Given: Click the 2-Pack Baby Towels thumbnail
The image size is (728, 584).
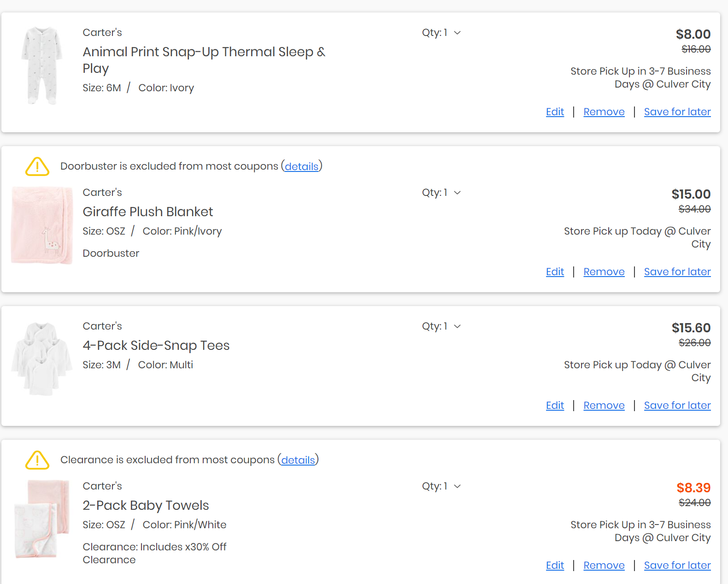Looking at the screenshot, I should point(41,519).
